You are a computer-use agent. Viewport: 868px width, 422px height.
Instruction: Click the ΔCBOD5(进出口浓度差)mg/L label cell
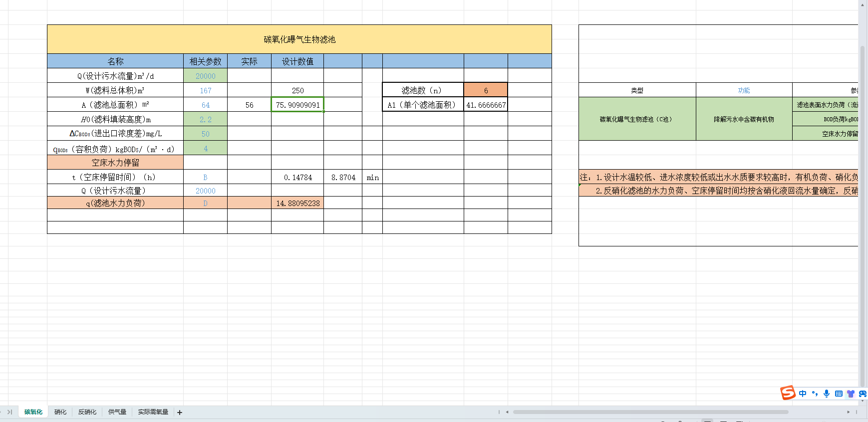[115, 134]
